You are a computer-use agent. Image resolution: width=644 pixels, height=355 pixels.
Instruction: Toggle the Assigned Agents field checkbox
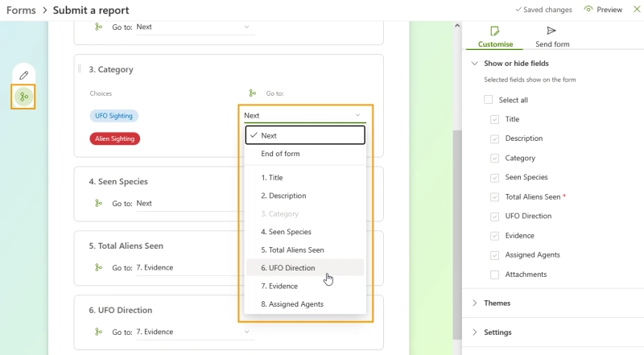(x=494, y=255)
